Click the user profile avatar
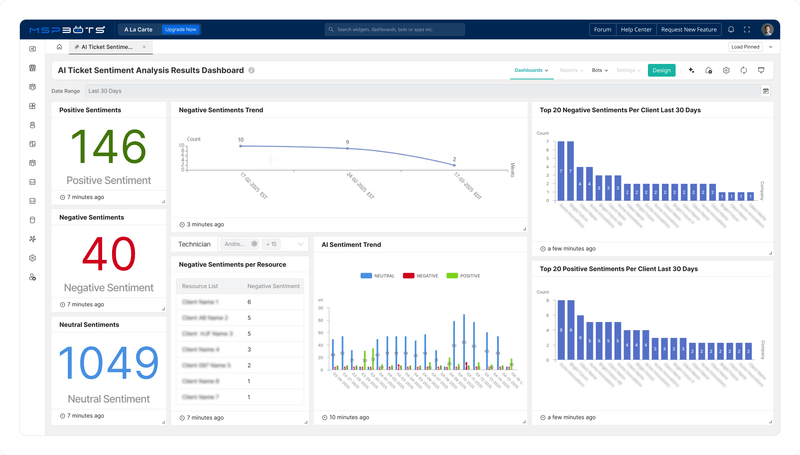 (767, 30)
